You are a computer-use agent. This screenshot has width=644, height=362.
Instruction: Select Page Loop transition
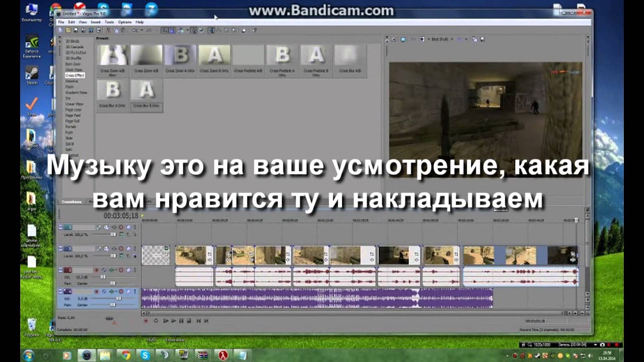[73, 110]
